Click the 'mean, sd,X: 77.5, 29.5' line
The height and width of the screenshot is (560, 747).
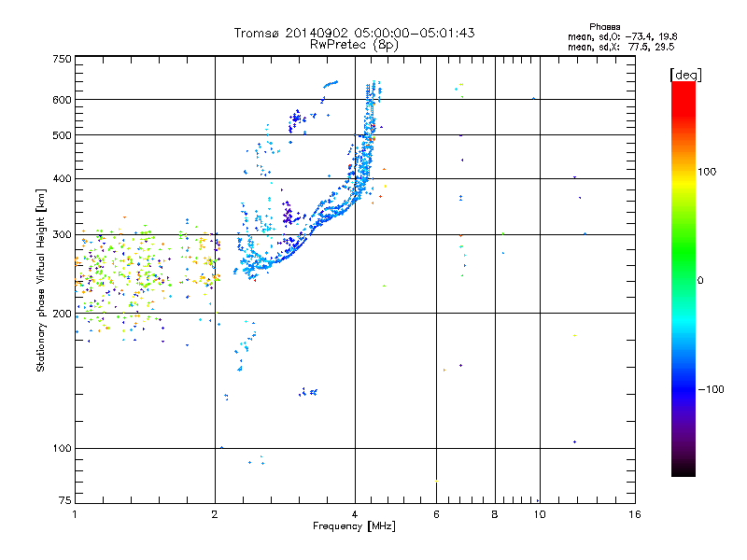(621, 47)
